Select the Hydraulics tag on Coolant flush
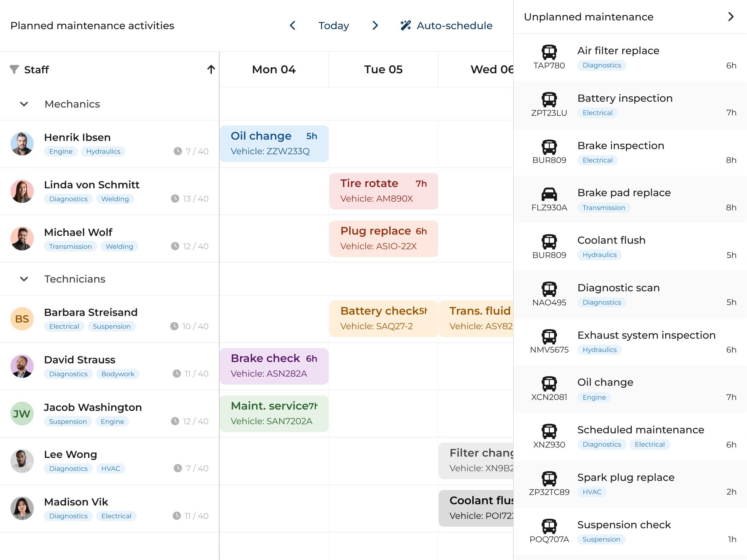The image size is (747, 560). tap(599, 255)
